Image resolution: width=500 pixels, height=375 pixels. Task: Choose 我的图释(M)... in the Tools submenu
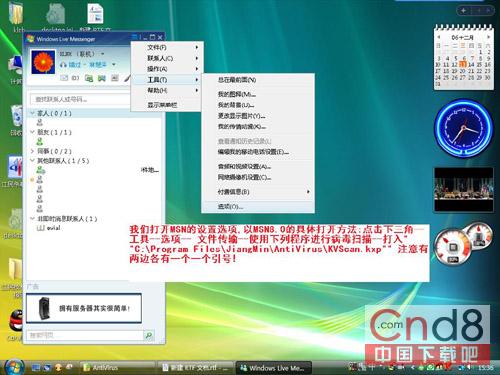coord(258,94)
